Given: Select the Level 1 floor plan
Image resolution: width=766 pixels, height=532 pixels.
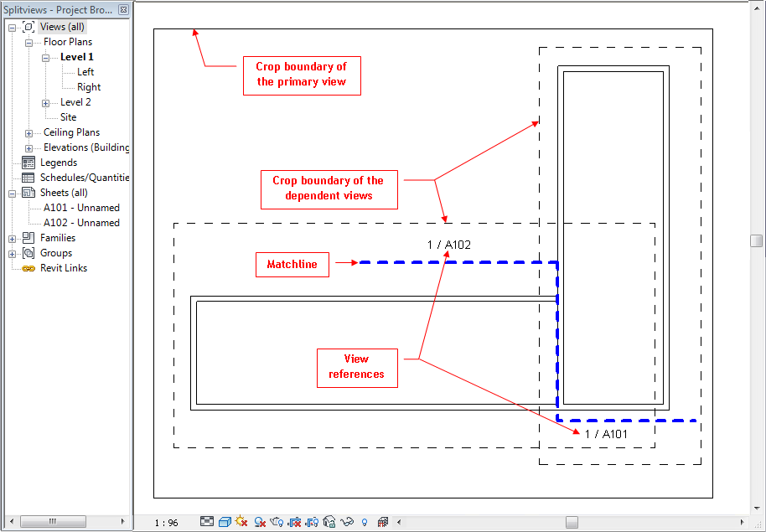Looking at the screenshot, I should pyautogui.click(x=77, y=57).
